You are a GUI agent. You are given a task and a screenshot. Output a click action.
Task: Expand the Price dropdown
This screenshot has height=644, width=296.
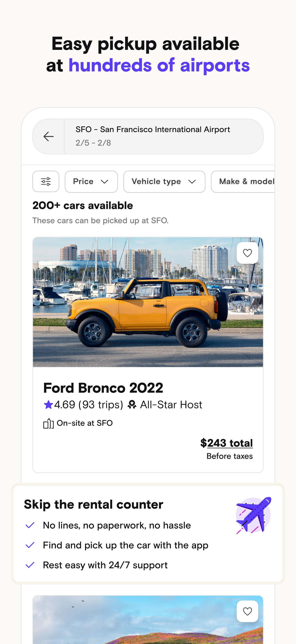[91, 181]
